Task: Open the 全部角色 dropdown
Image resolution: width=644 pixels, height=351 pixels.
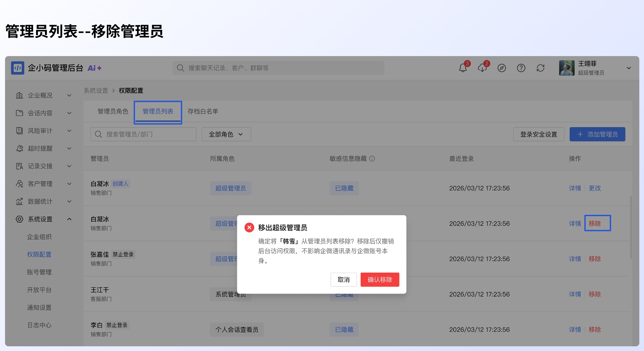Action: (x=226, y=134)
